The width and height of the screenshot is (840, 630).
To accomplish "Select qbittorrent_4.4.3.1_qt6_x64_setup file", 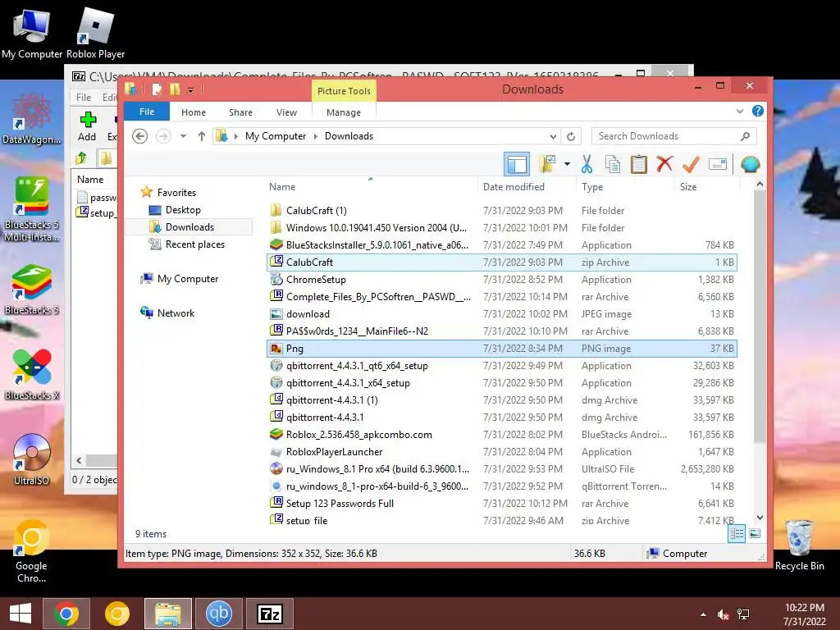I will [501, 365].
